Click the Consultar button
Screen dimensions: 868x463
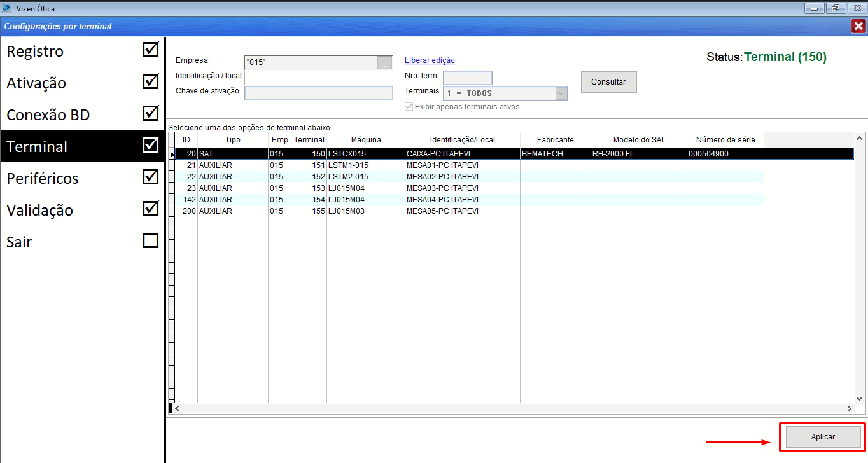coord(608,82)
